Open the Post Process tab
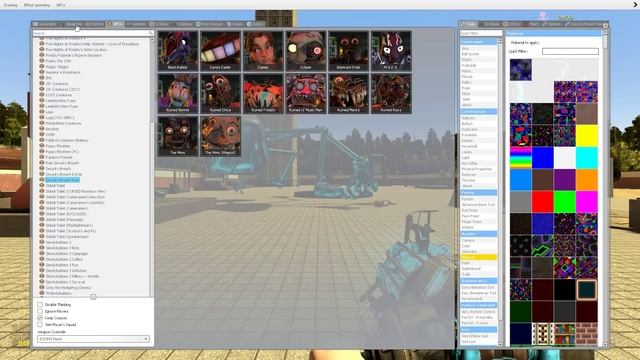Image resolution: width=640 pixels, height=360 pixels. [x=210, y=24]
